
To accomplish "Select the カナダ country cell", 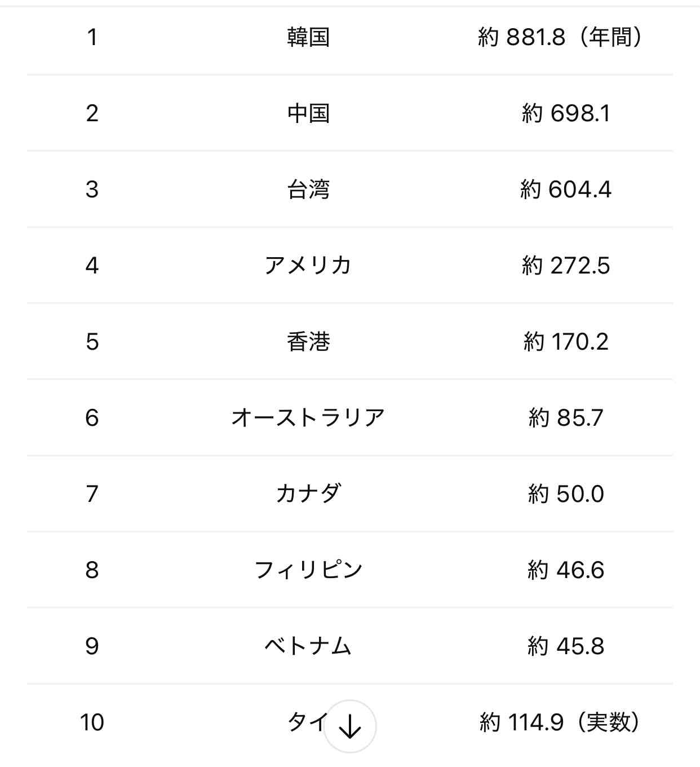I will 308,494.
